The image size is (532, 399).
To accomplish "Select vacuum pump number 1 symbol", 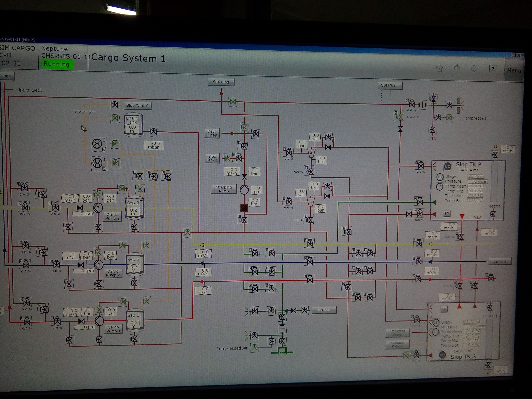I will tap(97, 163).
